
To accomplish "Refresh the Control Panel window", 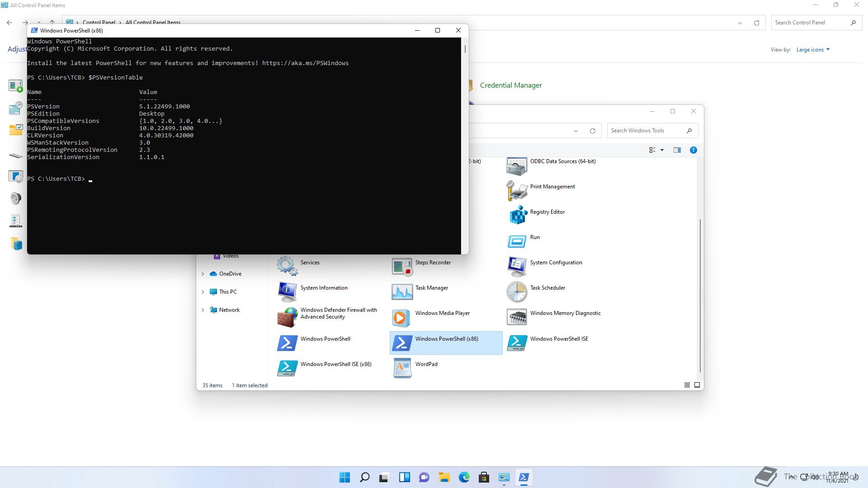I will (756, 23).
